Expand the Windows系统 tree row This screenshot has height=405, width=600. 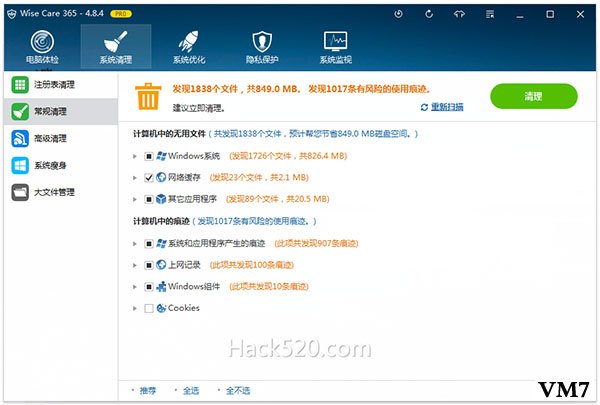pyautogui.click(x=135, y=156)
